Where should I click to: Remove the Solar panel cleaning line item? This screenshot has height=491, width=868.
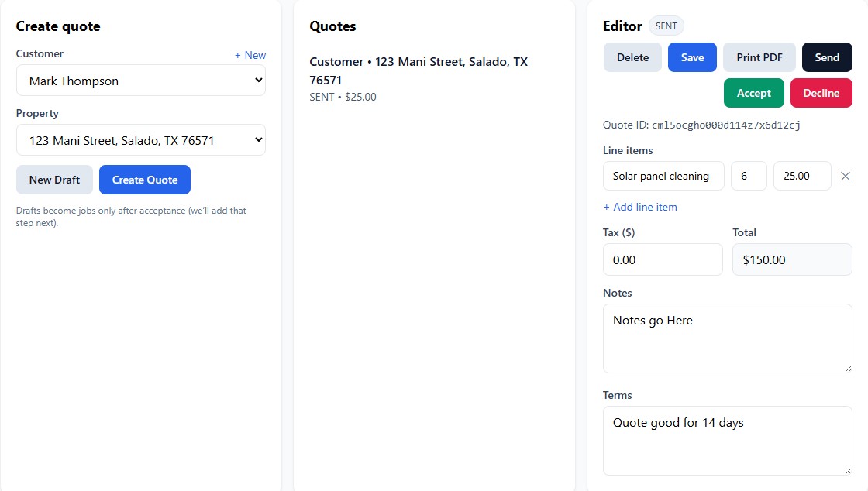pyautogui.click(x=845, y=177)
